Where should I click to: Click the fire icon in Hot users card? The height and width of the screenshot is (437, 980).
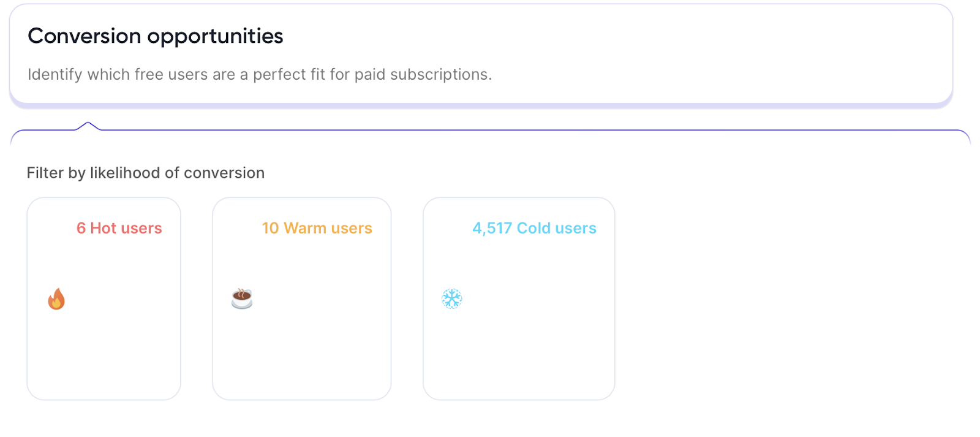[x=56, y=299]
